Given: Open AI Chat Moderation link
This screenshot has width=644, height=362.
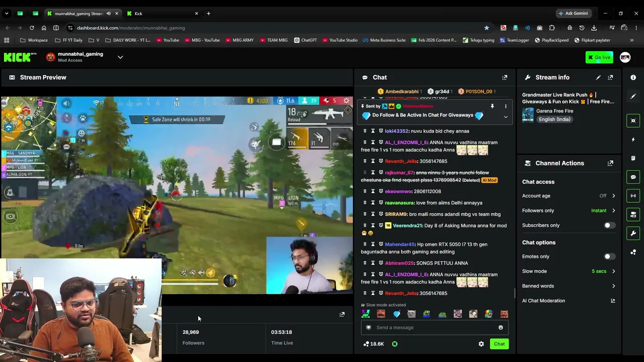Looking at the screenshot, I should [569, 301].
